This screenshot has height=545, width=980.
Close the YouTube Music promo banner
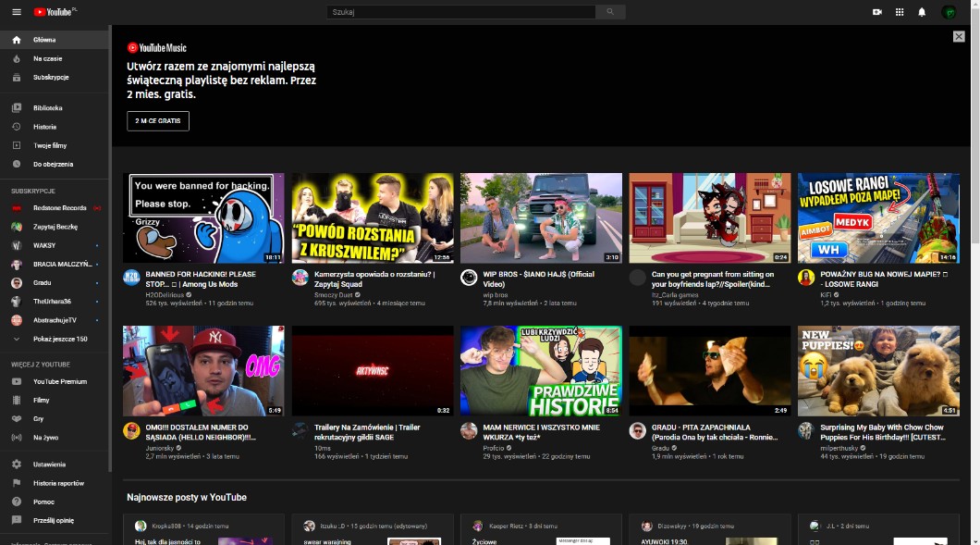coord(959,36)
